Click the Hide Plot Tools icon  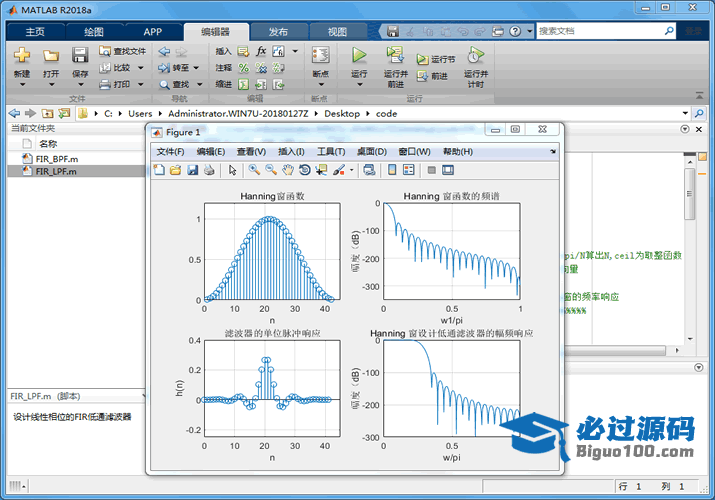[x=431, y=170]
